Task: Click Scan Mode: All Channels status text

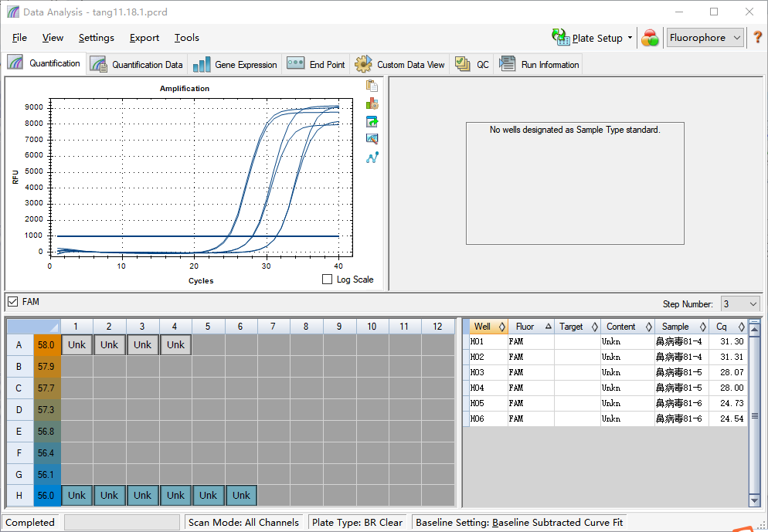Action: 243,523
